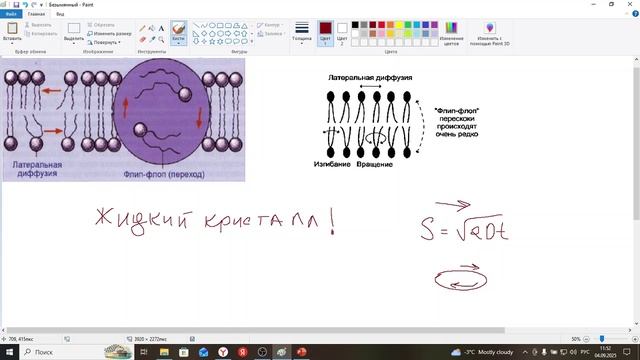Click the Select (Выделить) rectangle icon

coord(74,28)
